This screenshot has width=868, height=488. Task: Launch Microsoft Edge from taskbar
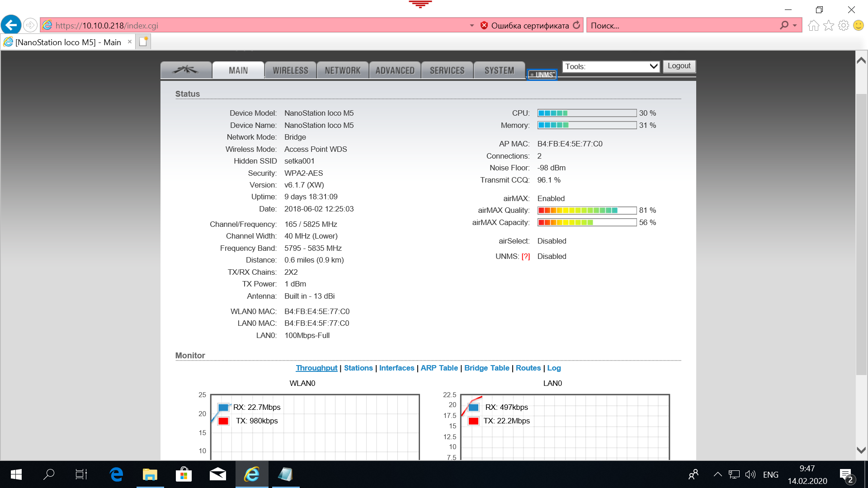click(116, 474)
